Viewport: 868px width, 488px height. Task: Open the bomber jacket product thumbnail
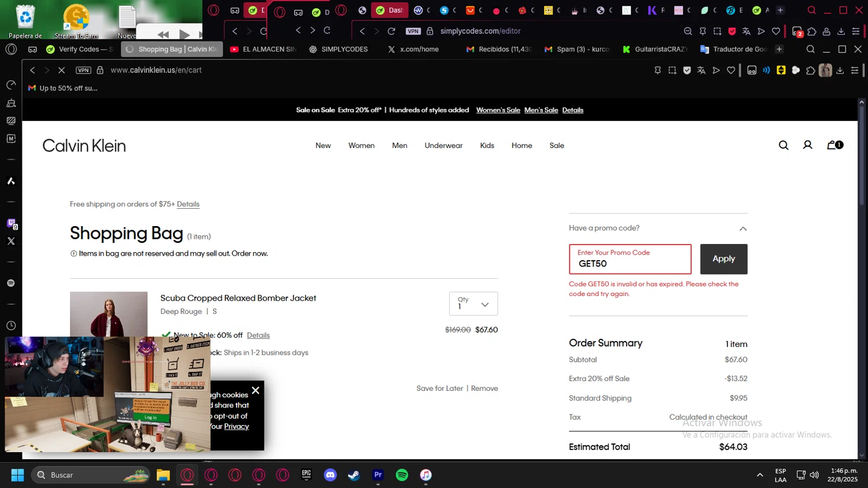coord(109,314)
